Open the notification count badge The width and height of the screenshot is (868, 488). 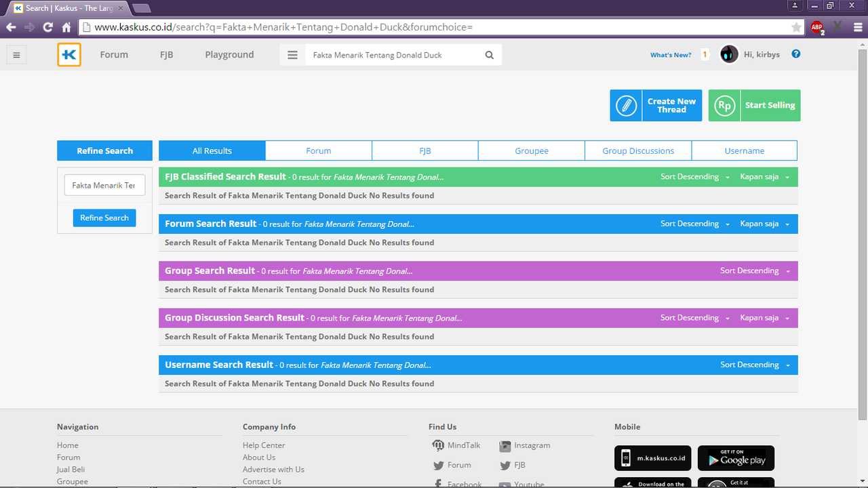(705, 55)
